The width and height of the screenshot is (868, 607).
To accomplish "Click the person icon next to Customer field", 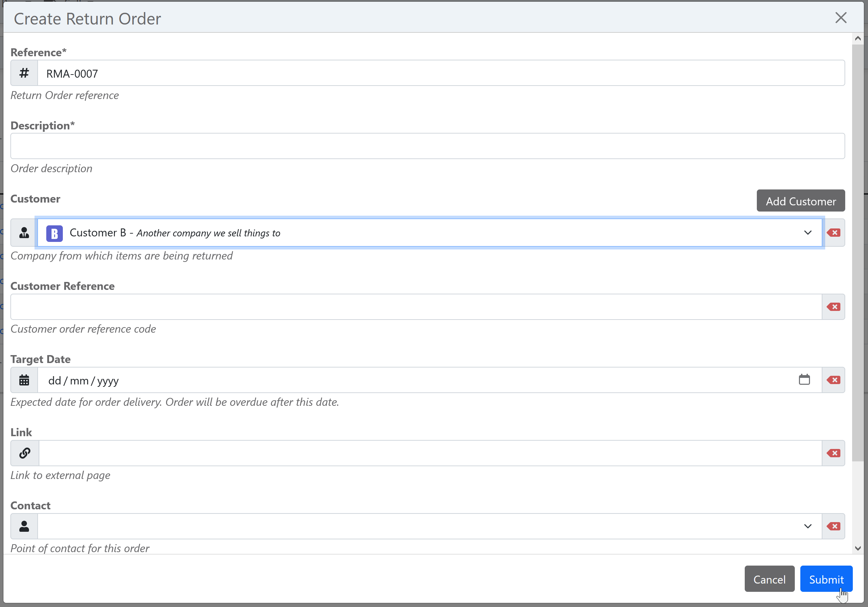I will tap(23, 233).
